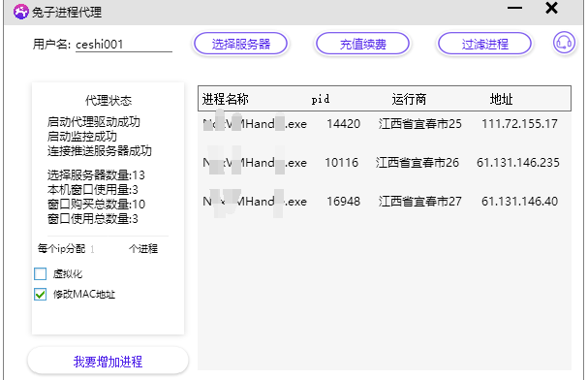Click the status line 连接推送服务器成功

[x=100, y=151]
